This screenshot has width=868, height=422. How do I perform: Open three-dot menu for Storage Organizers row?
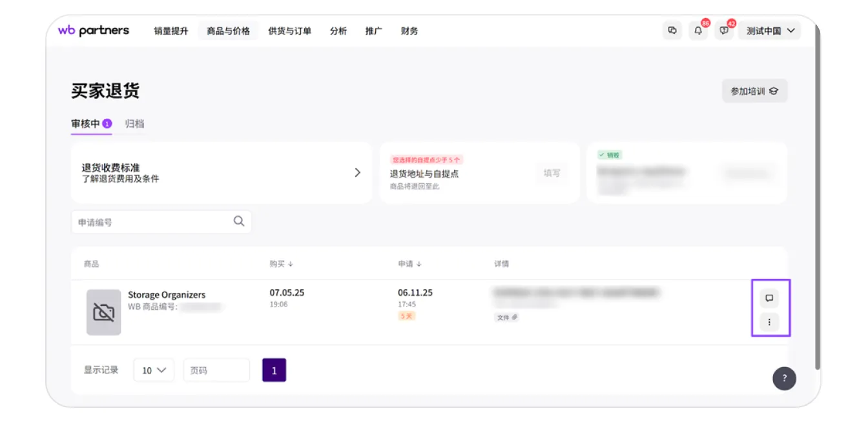(x=769, y=322)
